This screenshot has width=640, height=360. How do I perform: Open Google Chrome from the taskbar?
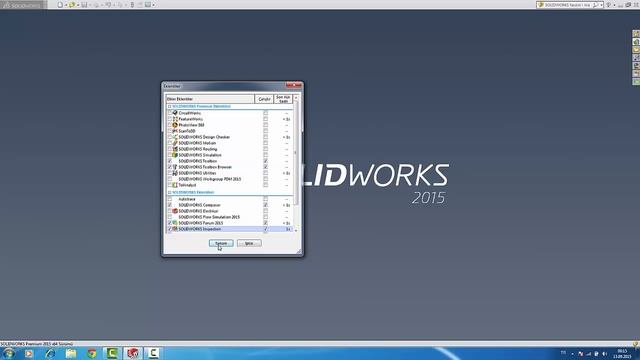92,353
